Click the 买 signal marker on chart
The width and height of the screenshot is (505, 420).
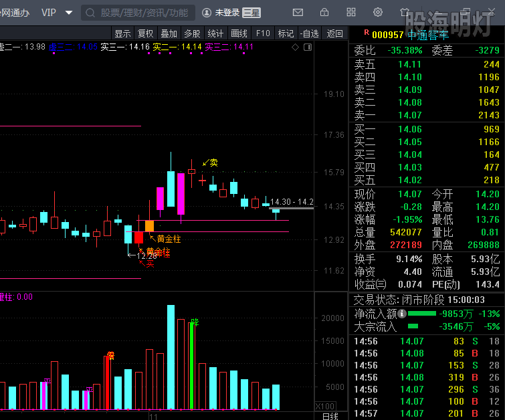pos(146,264)
